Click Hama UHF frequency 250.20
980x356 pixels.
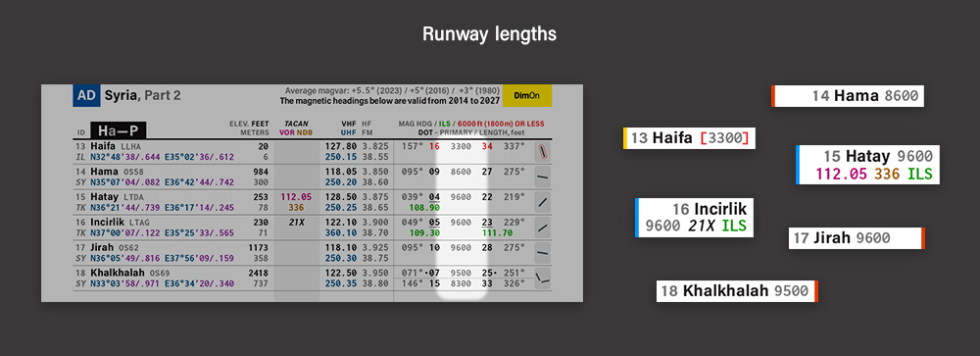[340, 181]
